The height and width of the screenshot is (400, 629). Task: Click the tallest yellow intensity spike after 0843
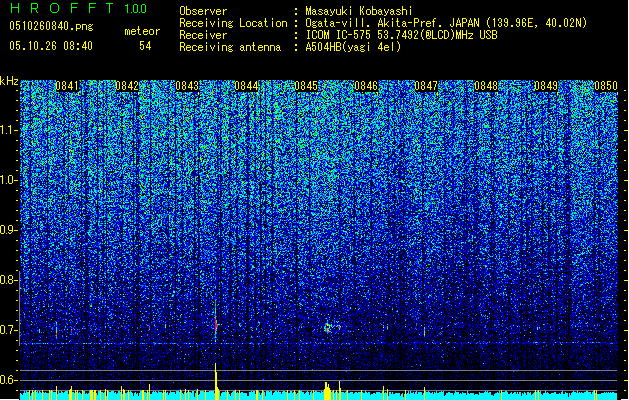(216, 381)
